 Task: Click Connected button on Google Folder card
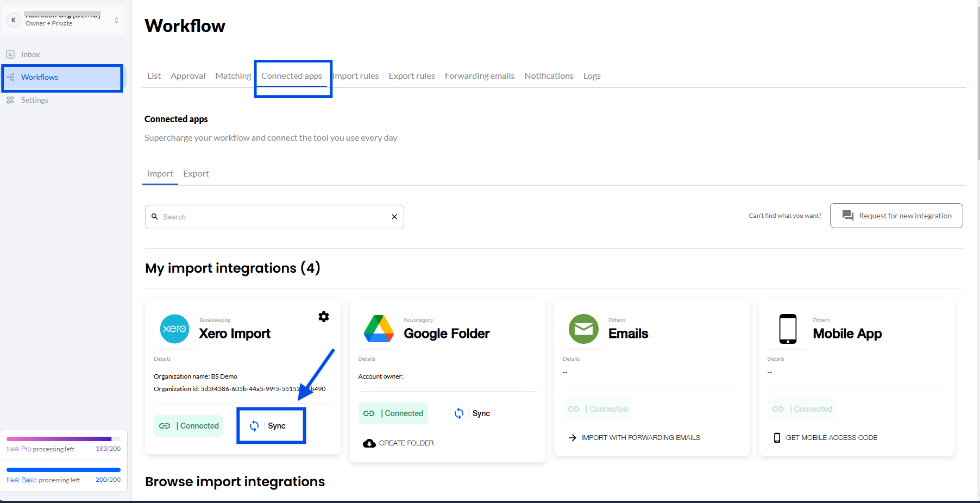pos(393,413)
